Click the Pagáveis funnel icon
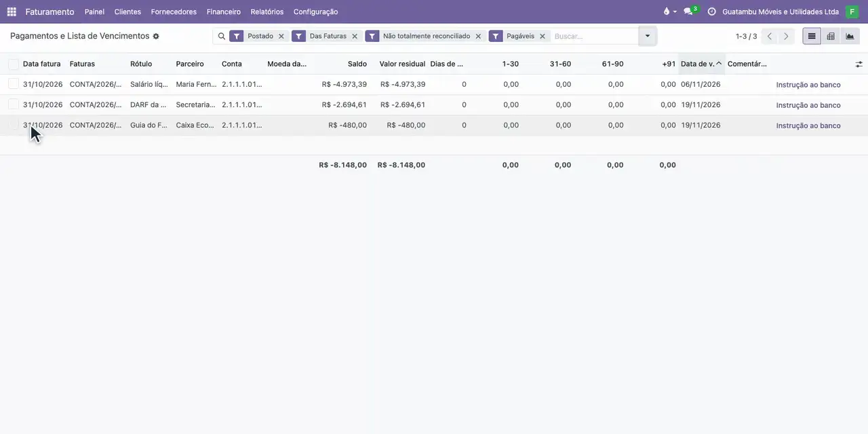 click(496, 36)
